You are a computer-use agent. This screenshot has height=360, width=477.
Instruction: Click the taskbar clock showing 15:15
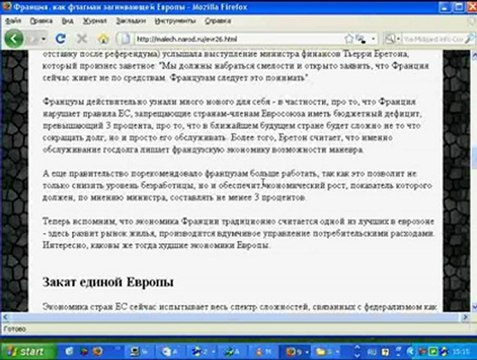click(461, 352)
